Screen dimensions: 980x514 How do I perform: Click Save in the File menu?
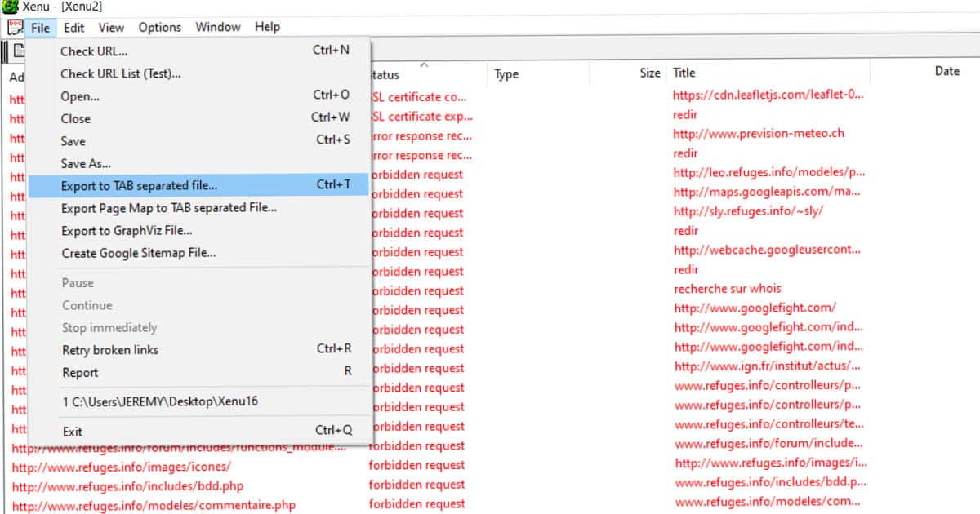tap(200, 140)
